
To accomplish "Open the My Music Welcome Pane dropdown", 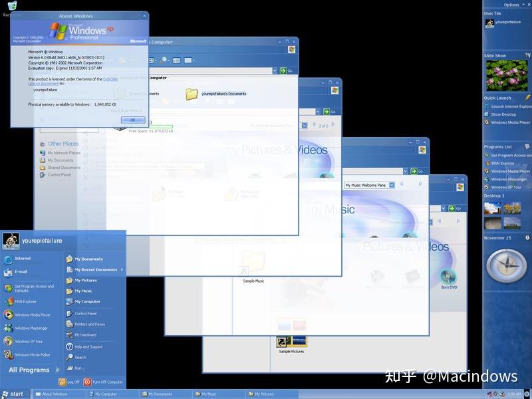I will click(391, 184).
